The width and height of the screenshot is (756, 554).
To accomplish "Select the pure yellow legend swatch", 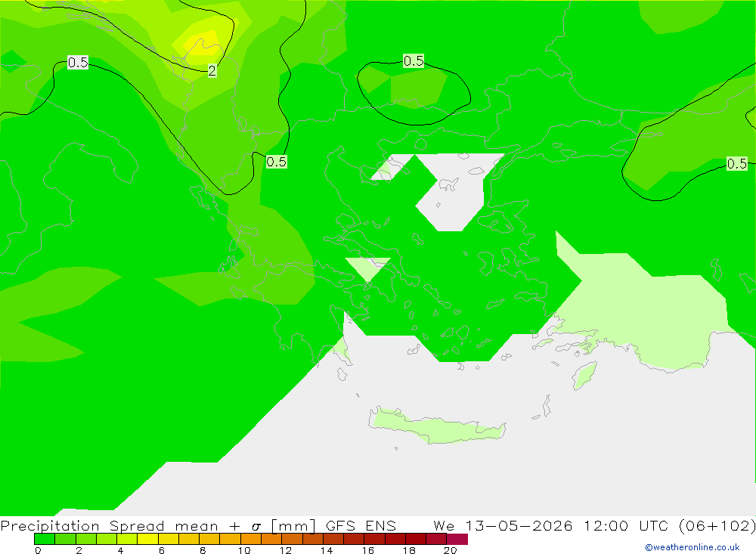I will coord(147,539).
